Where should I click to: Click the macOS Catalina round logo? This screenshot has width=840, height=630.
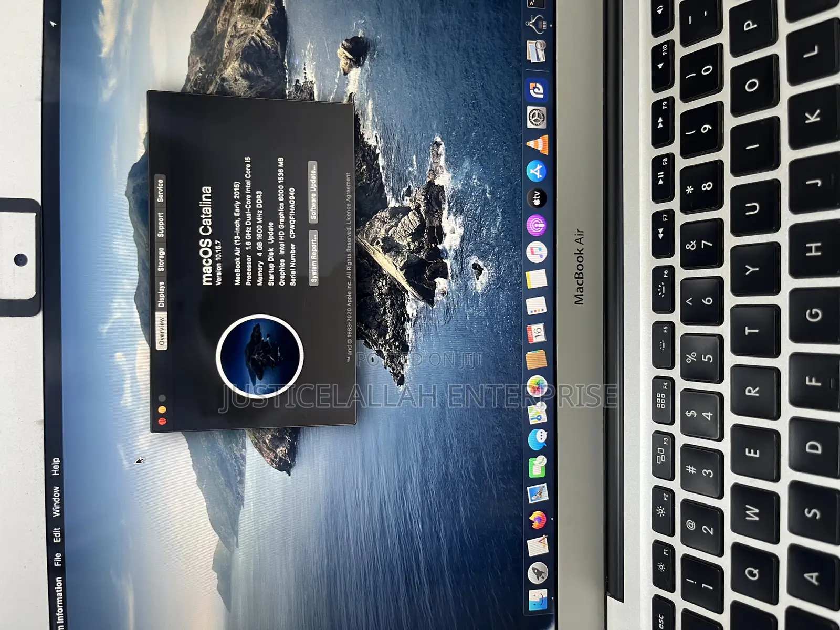260,357
